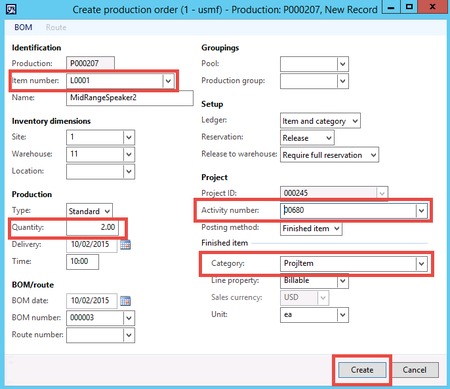This screenshot has width=450, height=389.
Task: Click the Quantity input field
Action: [x=92, y=227]
